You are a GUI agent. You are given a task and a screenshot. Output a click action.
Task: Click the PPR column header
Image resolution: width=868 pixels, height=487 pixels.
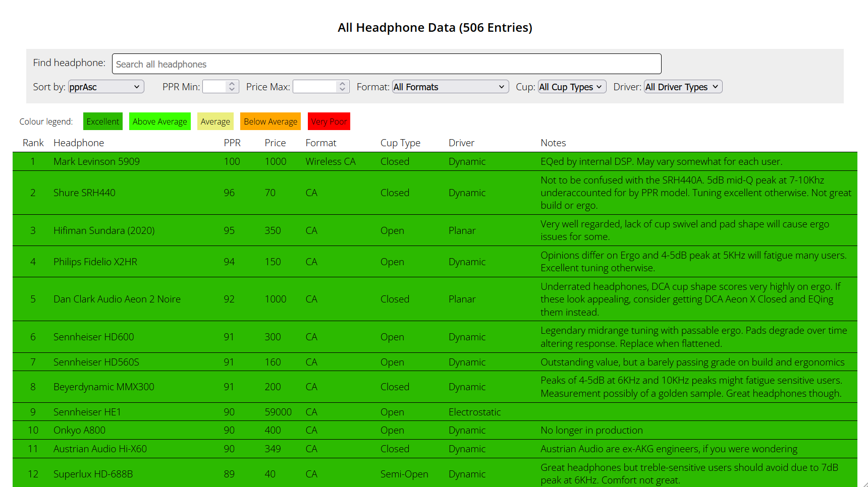tap(232, 143)
